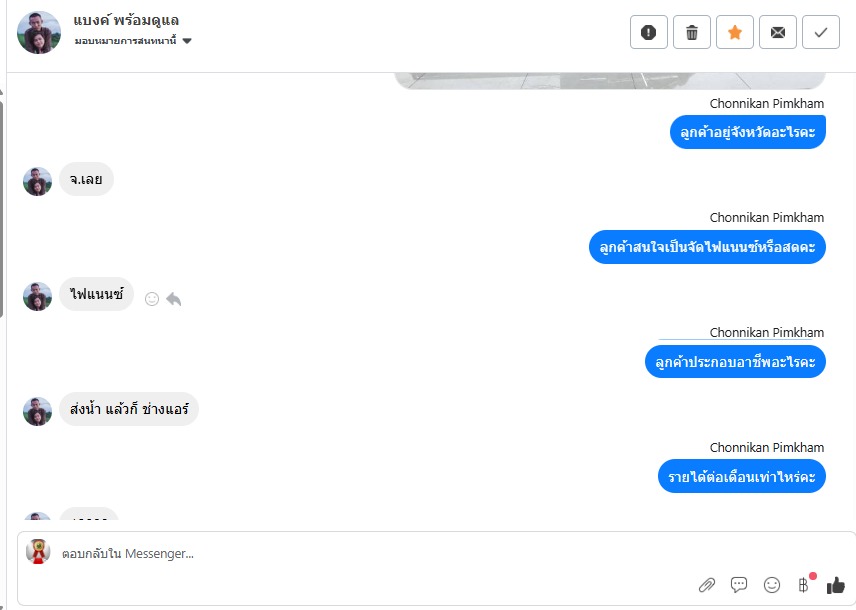Open emoji picker in reply box
The image size is (856, 610).
tap(771, 585)
